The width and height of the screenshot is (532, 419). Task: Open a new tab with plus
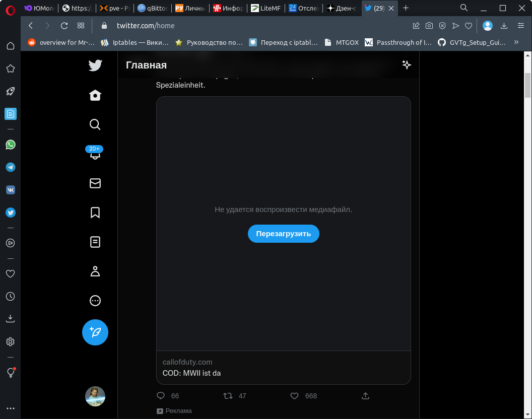[406, 8]
